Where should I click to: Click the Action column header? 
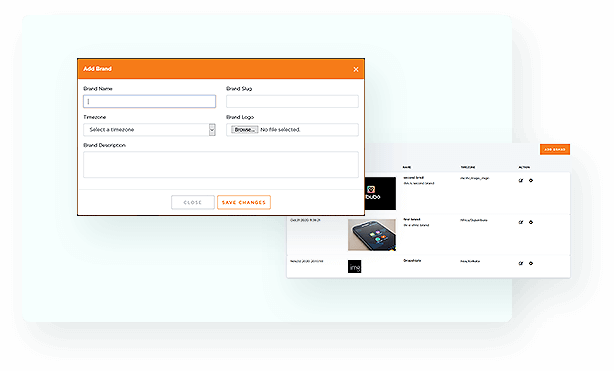click(524, 167)
